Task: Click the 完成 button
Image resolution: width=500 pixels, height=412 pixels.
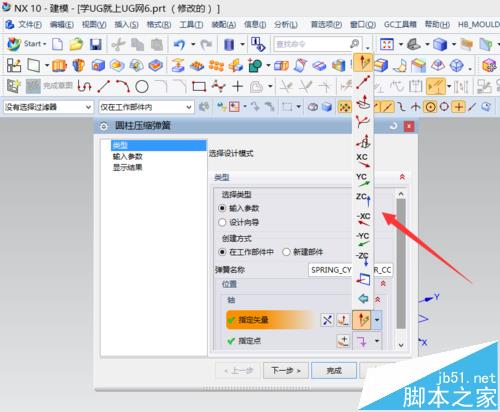Action: point(334,370)
